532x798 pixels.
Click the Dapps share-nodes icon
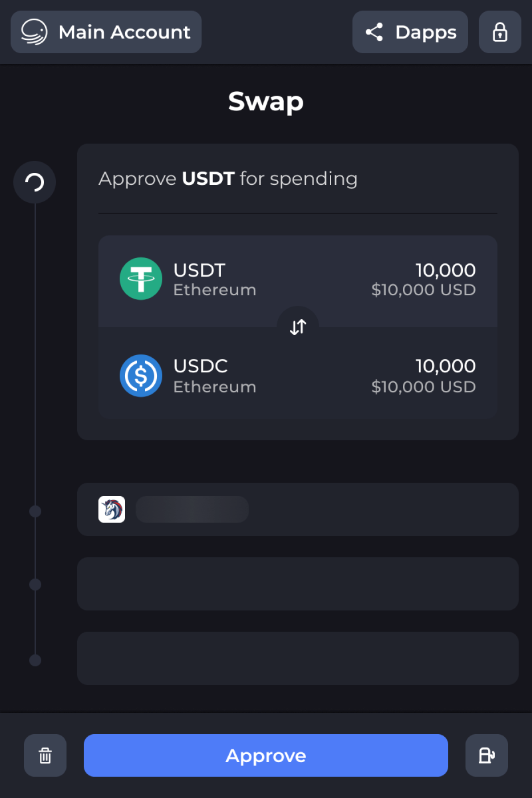click(x=374, y=32)
